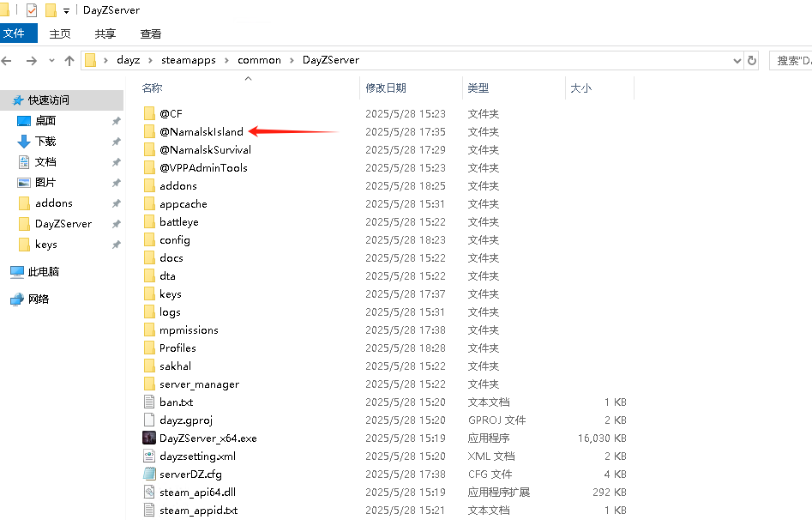
Task: Expand the address bar history dropdown
Action: [737, 61]
